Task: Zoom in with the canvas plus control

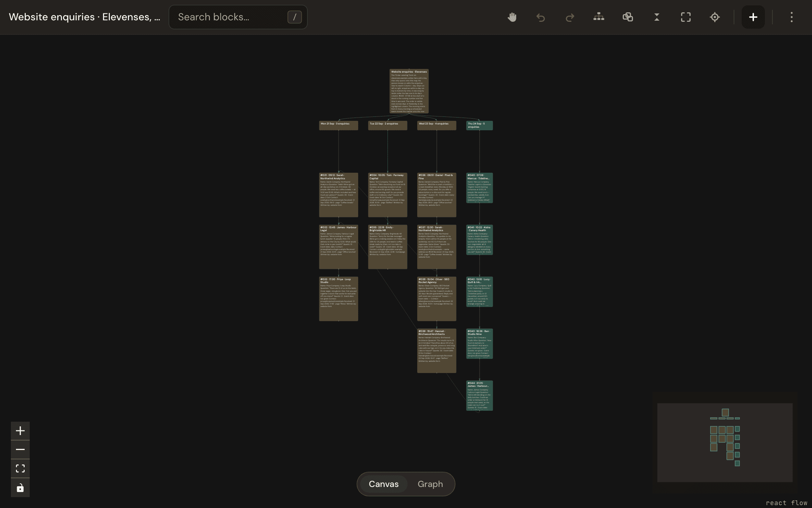Action: tap(20, 431)
